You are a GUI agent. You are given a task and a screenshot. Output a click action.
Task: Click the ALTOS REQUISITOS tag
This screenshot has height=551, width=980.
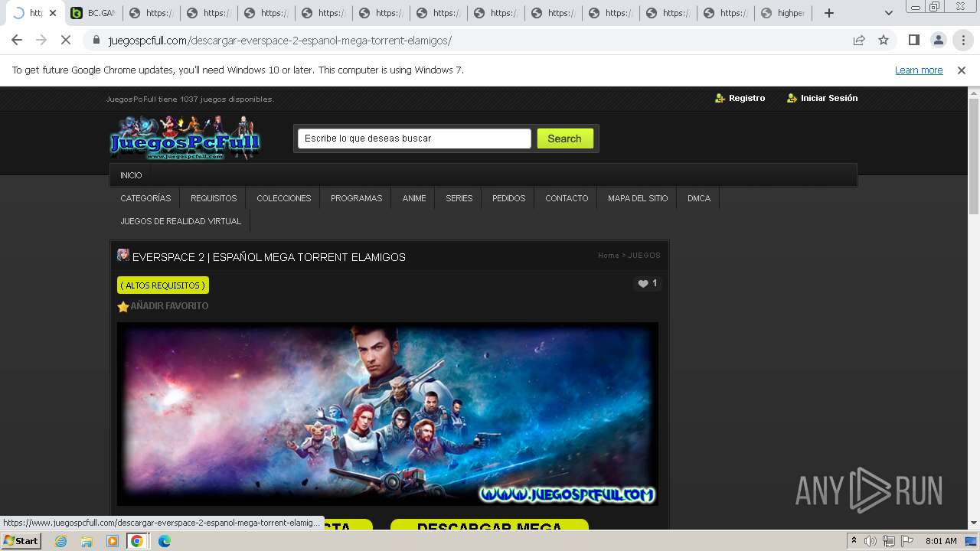[x=163, y=285]
